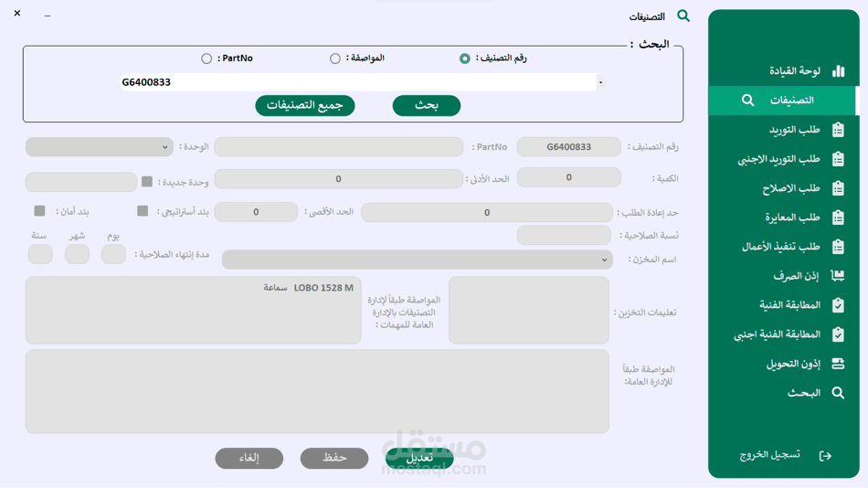The image size is (868, 488).
Task: Select PartNo search radio button
Action: point(206,58)
